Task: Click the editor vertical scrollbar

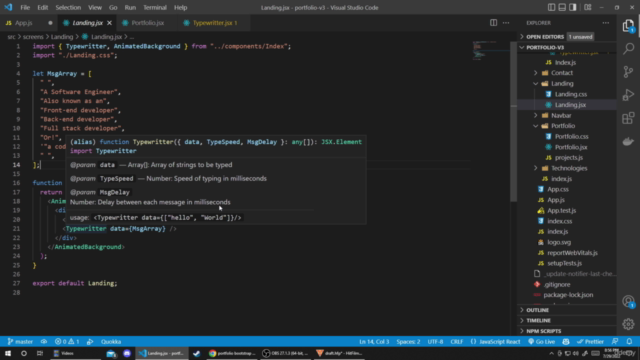Action: coord(513,122)
